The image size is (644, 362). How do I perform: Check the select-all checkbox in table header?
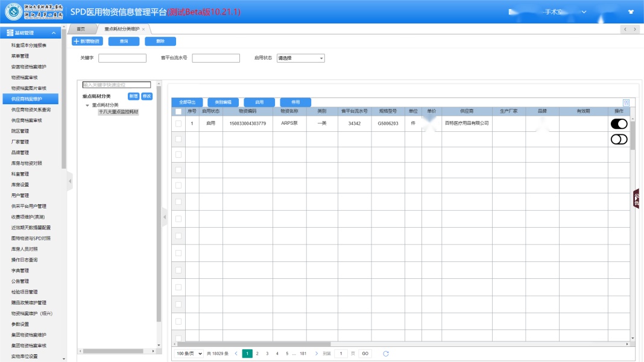[x=178, y=111]
